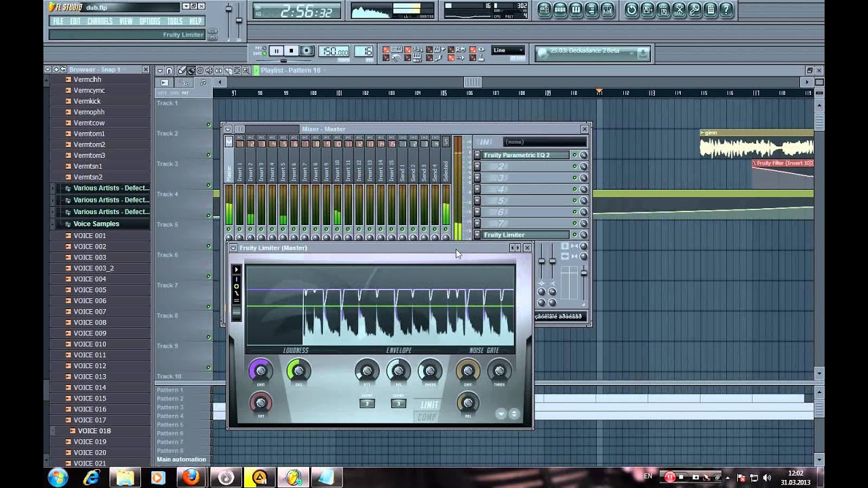This screenshot has width=868, height=488.
Task: Open the mixer toolbar icon
Action: click(x=607, y=9)
